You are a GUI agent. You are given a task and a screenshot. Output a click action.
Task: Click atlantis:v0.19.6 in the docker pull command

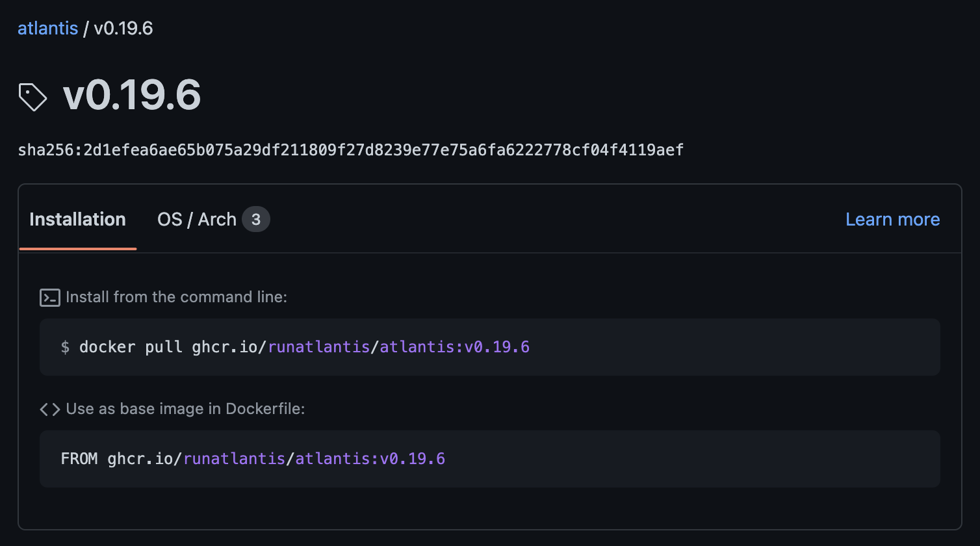(x=454, y=346)
